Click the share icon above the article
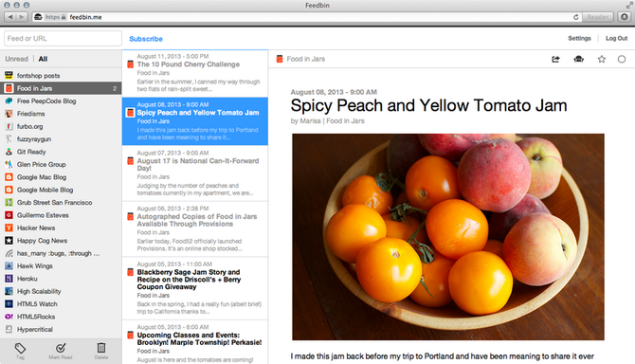Image resolution: width=635 pixels, height=364 pixels. 555,59
